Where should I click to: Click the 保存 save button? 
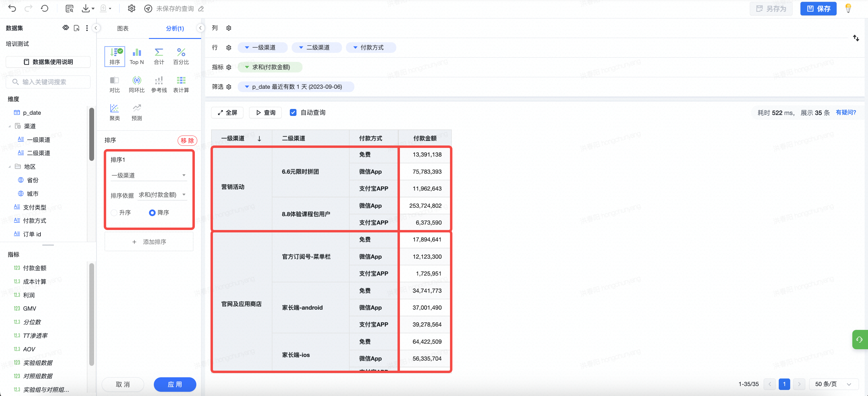(818, 8)
